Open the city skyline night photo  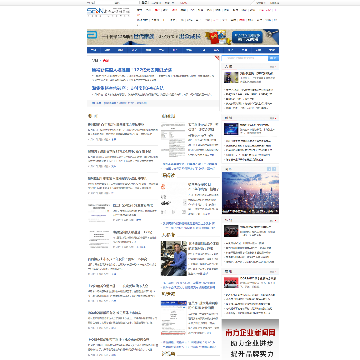[x=250, y=193]
